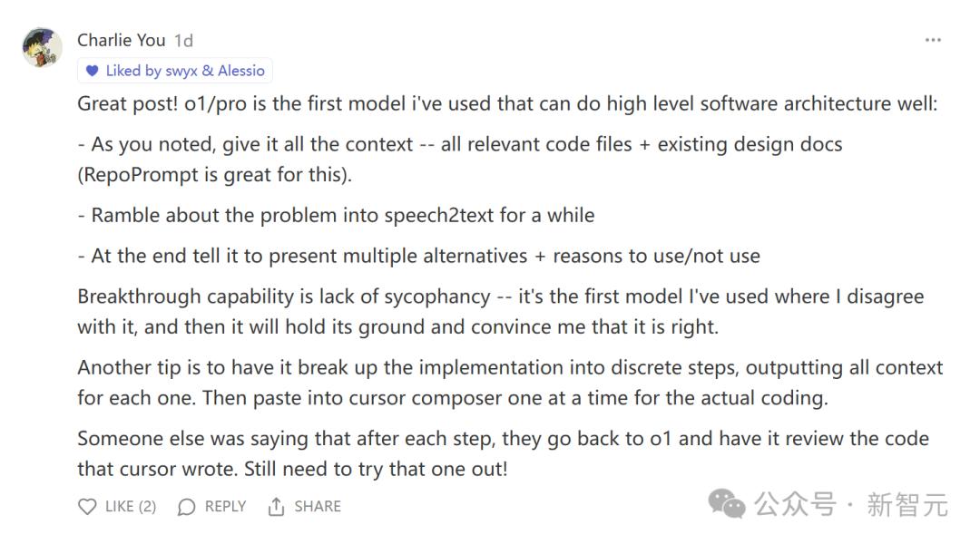Viewport: 980px width, 544px height.
Task: Click the 'Ramble about the problem' bullet line
Action: pos(336,216)
